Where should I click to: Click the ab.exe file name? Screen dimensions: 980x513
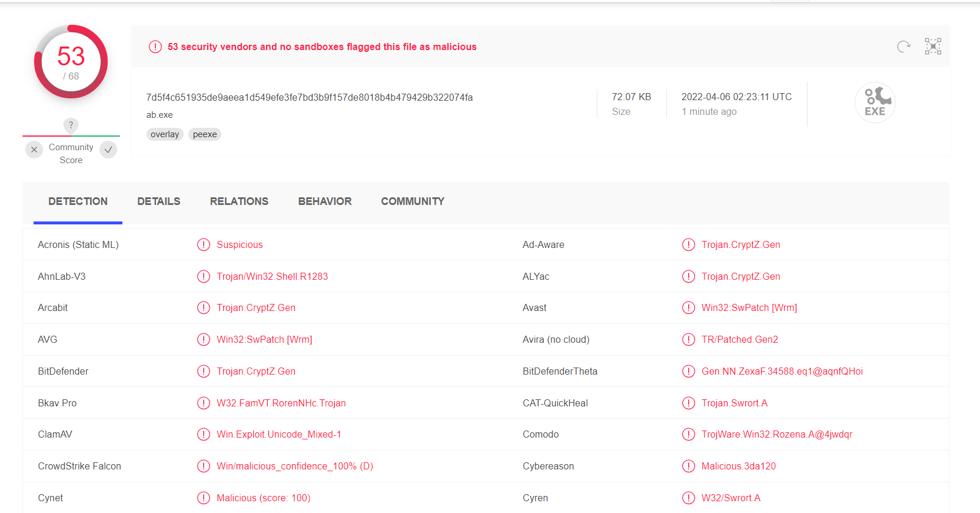(x=160, y=115)
